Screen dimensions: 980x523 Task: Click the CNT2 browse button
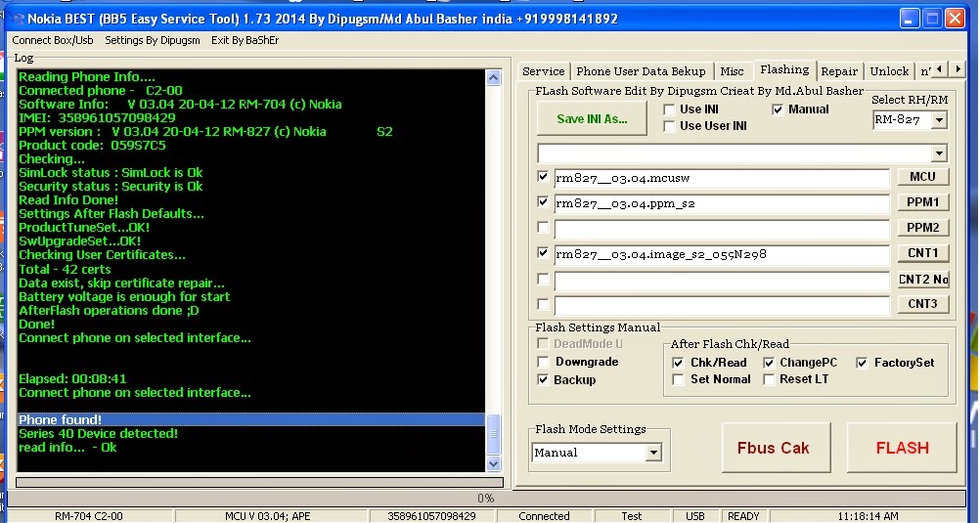click(922, 279)
